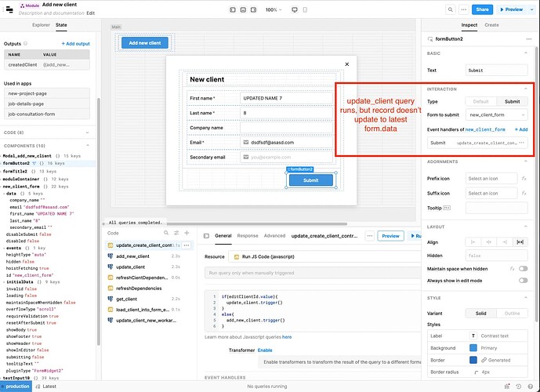
Task: Collapse the BASIC inspector section
Action: click(x=526, y=53)
